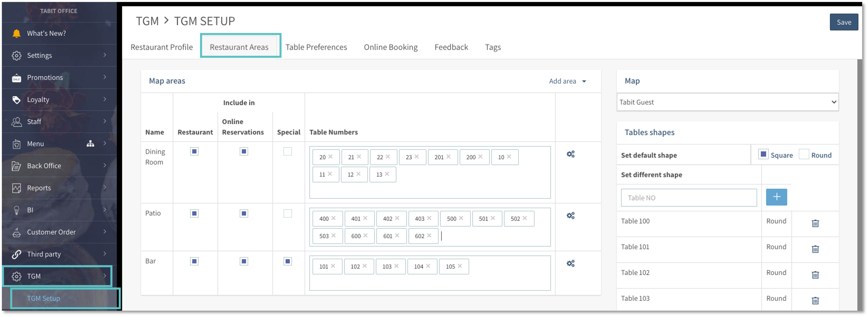Viewport: 868px width, 317px height.
Task: Navigate to TGM Setup in the sidebar
Action: coord(43,298)
